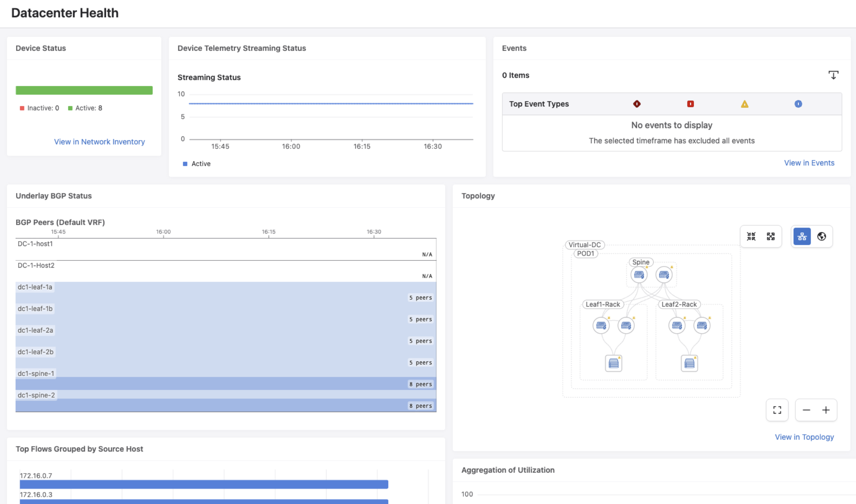Zoom in topology with plus button
Image resolution: width=856 pixels, height=504 pixels.
[x=826, y=410]
